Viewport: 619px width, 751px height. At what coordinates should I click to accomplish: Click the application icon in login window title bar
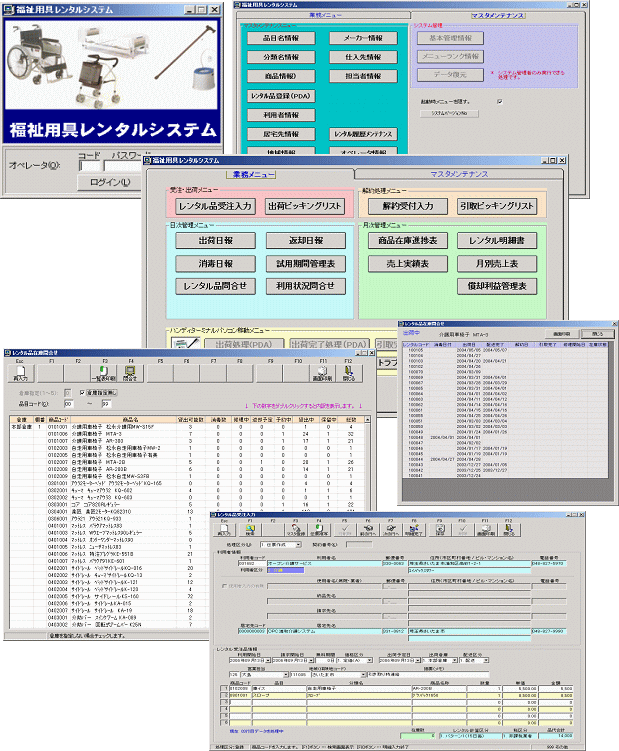coord(9,9)
